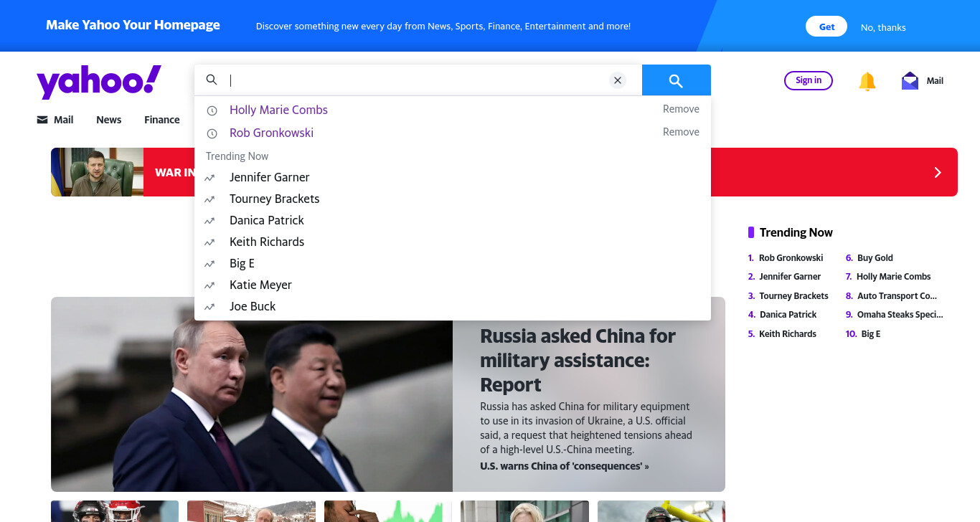The height and width of the screenshot is (522, 980).
Task: Open Rob Gronkowski in Trending Now sidebar
Action: 791,257
